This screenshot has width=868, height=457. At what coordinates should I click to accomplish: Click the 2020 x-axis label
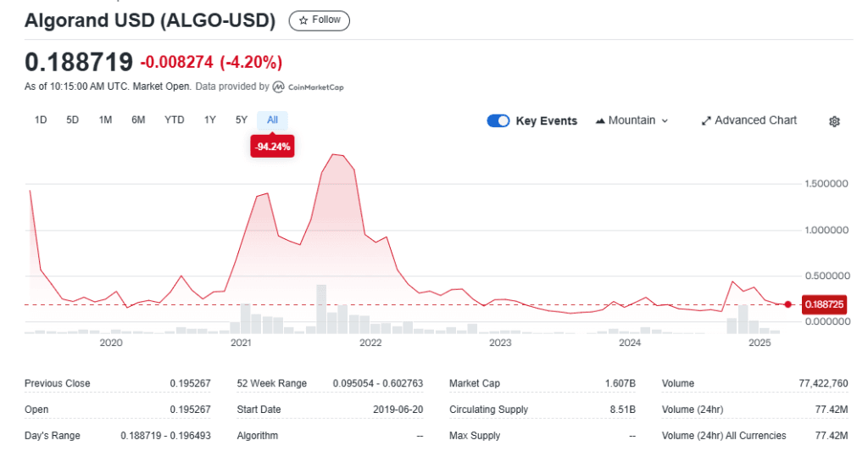[111, 343]
